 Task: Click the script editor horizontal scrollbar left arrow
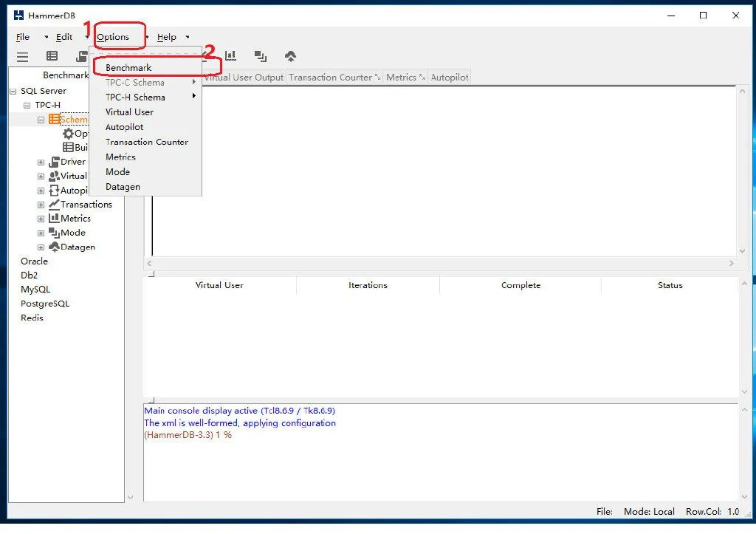tap(149, 264)
